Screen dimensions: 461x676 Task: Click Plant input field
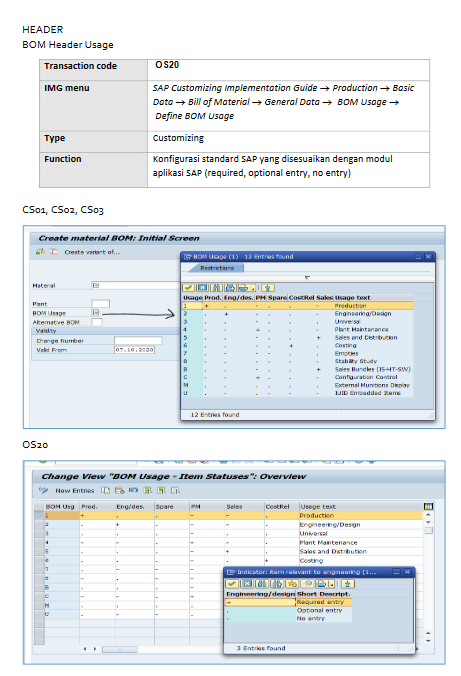tap(100, 304)
